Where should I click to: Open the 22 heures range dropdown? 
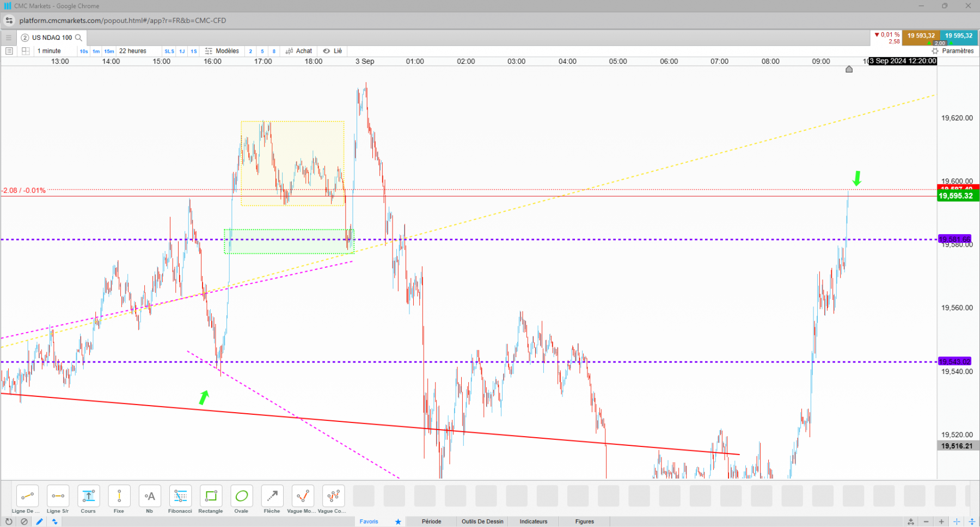coord(139,51)
